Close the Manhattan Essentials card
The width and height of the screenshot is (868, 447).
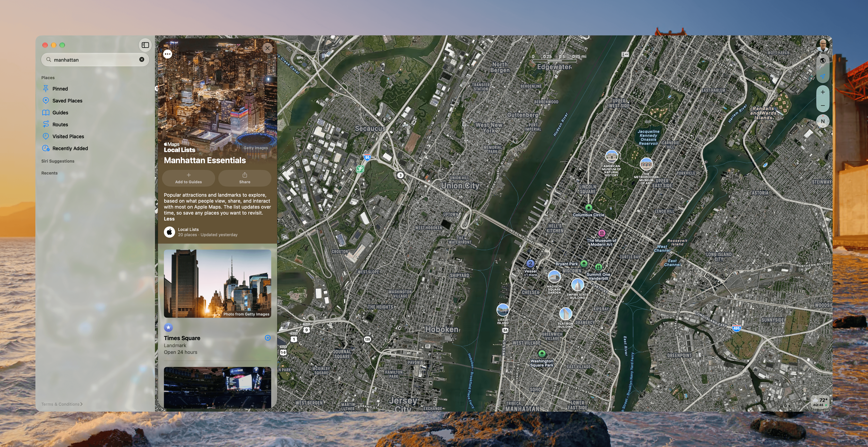pyautogui.click(x=267, y=48)
